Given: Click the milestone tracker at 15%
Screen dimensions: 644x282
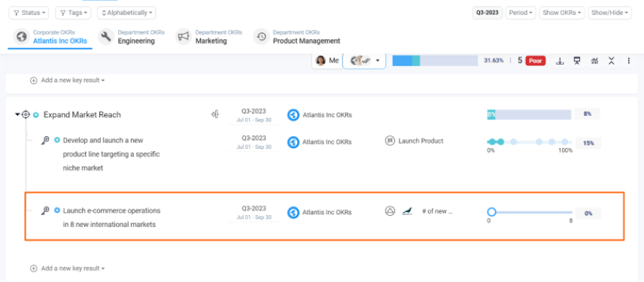Looking at the screenshot, I should click(530, 141).
